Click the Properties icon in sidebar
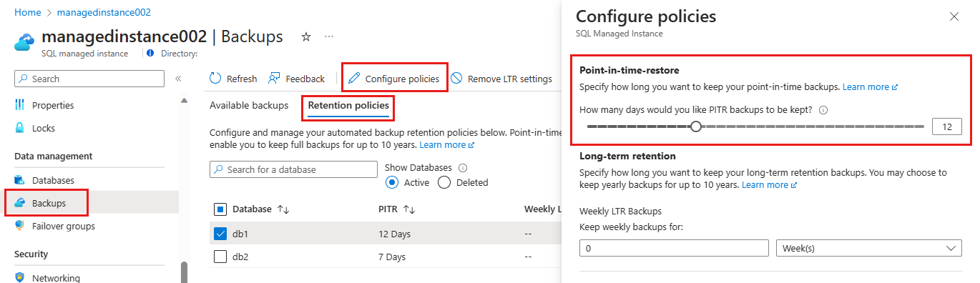 coord(20,105)
